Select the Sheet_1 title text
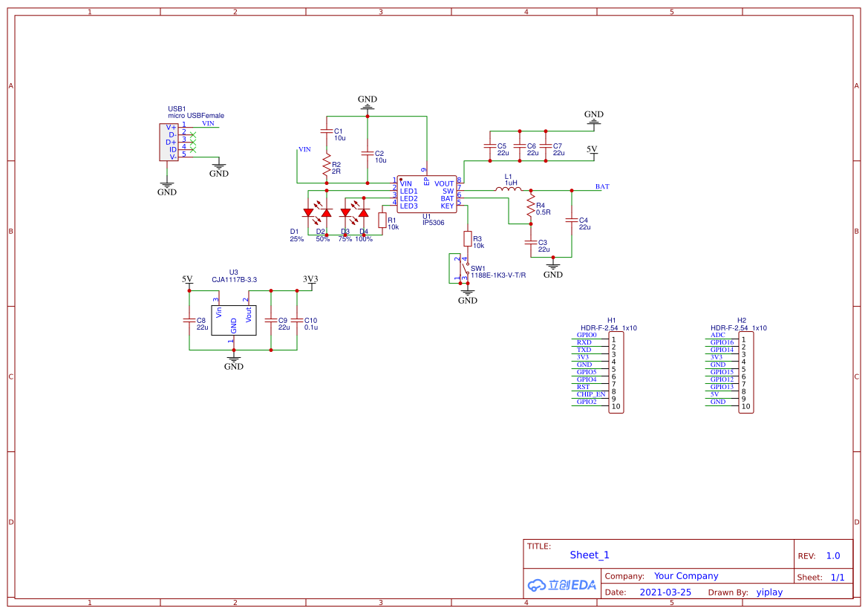The height and width of the screenshot is (614, 868). 590,555
